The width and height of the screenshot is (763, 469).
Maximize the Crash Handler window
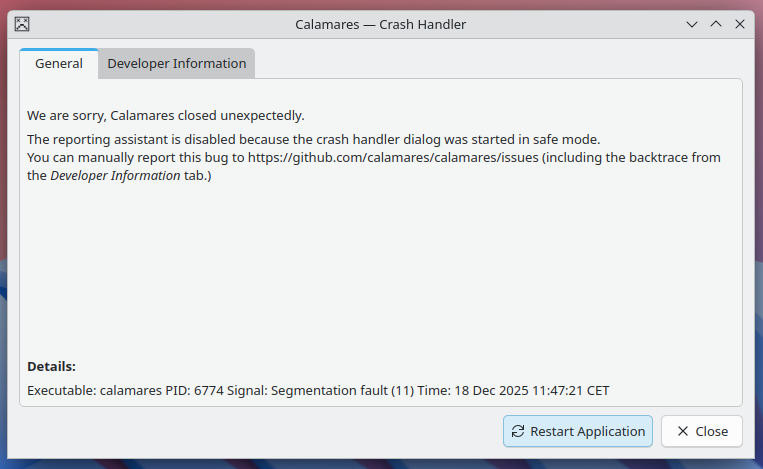point(716,24)
